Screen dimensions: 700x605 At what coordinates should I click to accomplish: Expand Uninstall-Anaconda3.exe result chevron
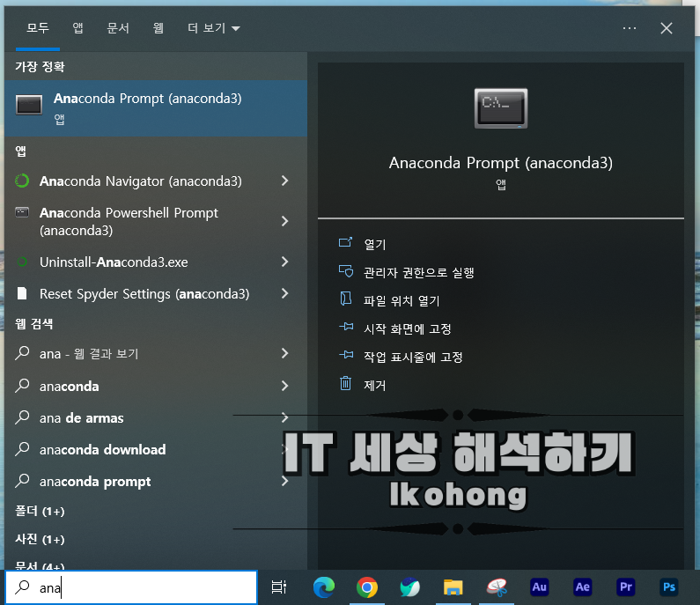284,262
